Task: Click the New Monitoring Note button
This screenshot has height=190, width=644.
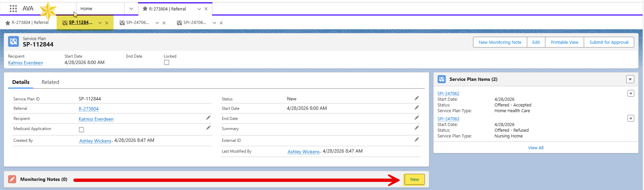Action: click(500, 42)
